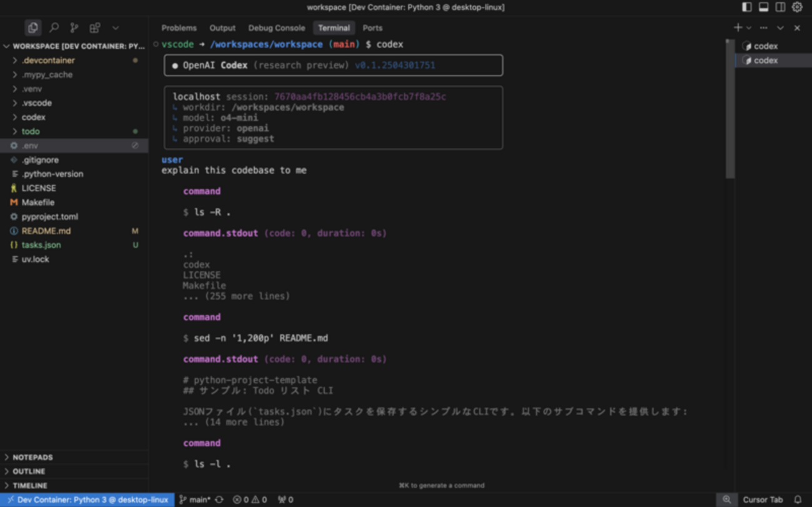Expand the NOTEPADS section

coord(74,457)
